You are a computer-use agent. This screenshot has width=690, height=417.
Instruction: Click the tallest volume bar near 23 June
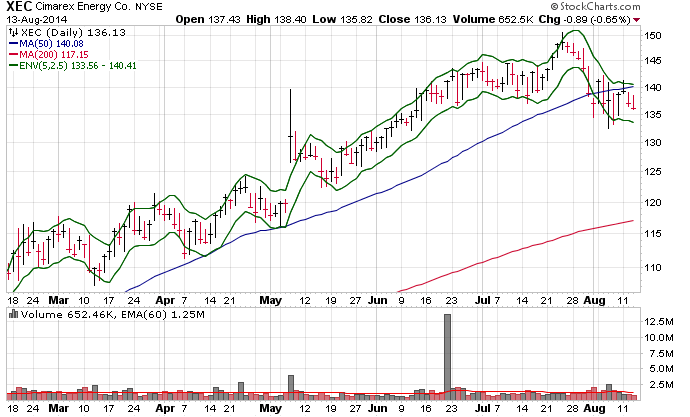click(x=448, y=356)
